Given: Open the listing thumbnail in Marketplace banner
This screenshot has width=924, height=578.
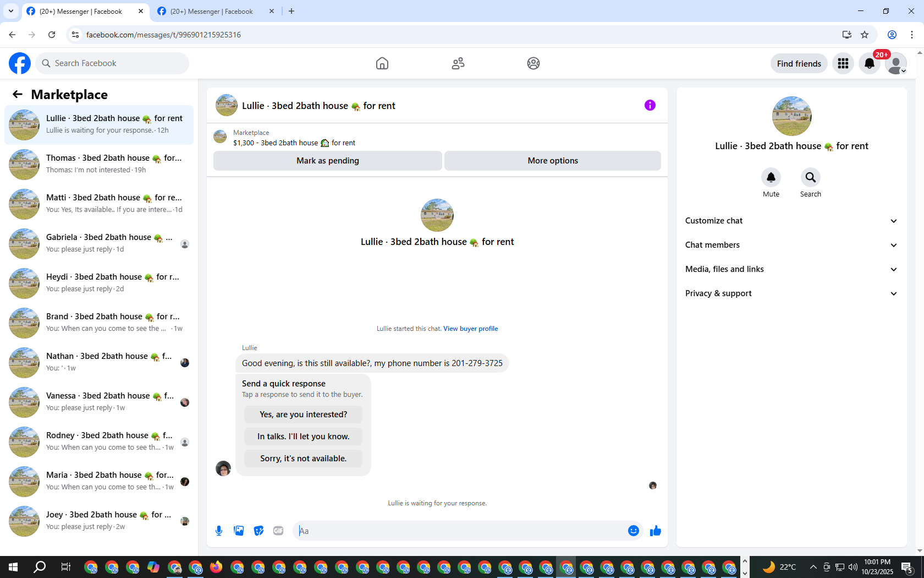Looking at the screenshot, I should tap(220, 137).
